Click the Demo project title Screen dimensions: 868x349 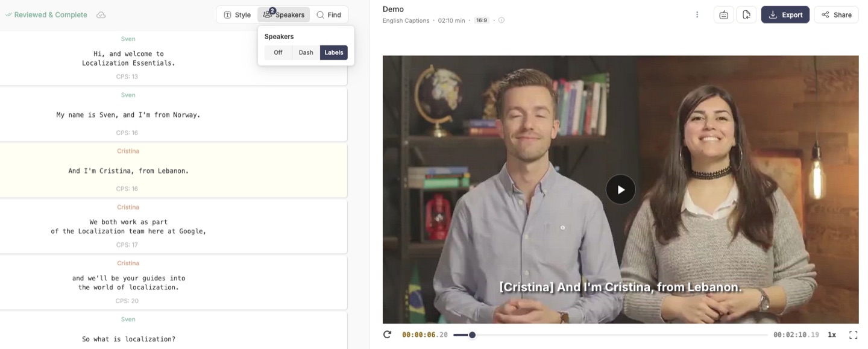click(x=393, y=9)
